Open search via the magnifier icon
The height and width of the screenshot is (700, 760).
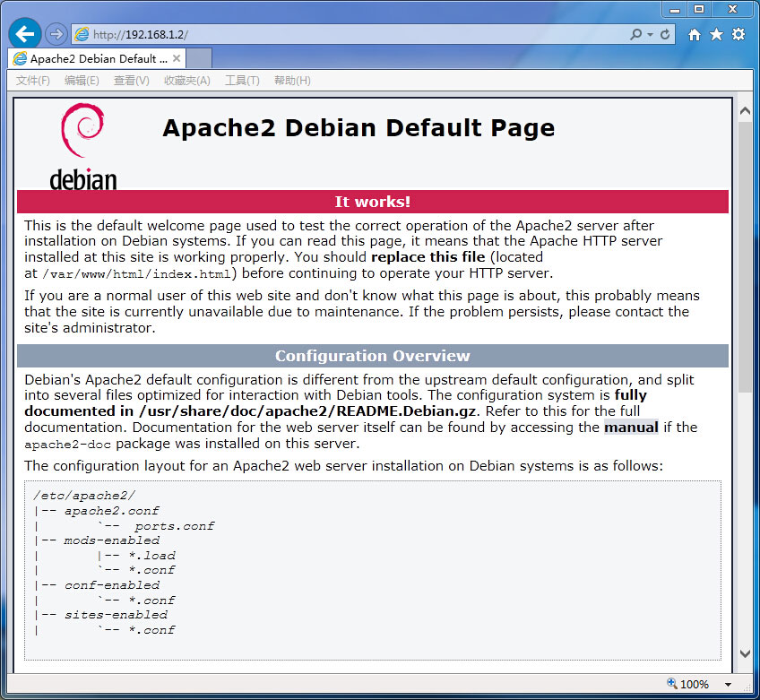(635, 34)
